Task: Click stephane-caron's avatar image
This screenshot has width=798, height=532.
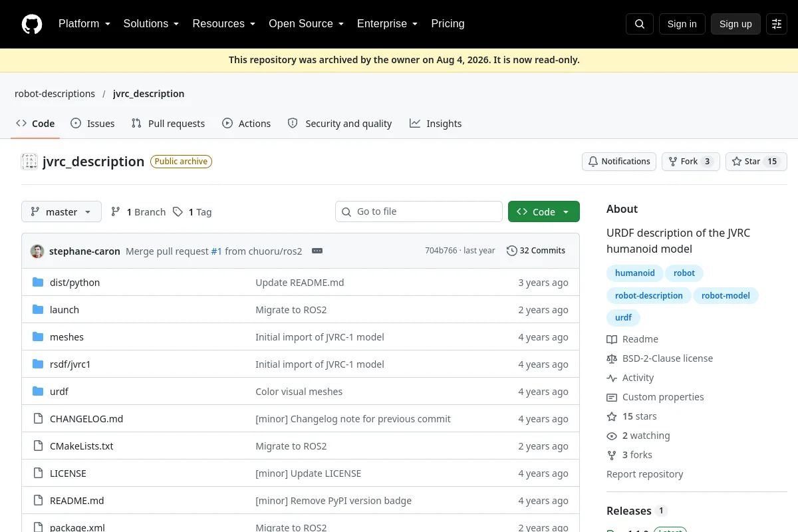Action: click(37, 251)
